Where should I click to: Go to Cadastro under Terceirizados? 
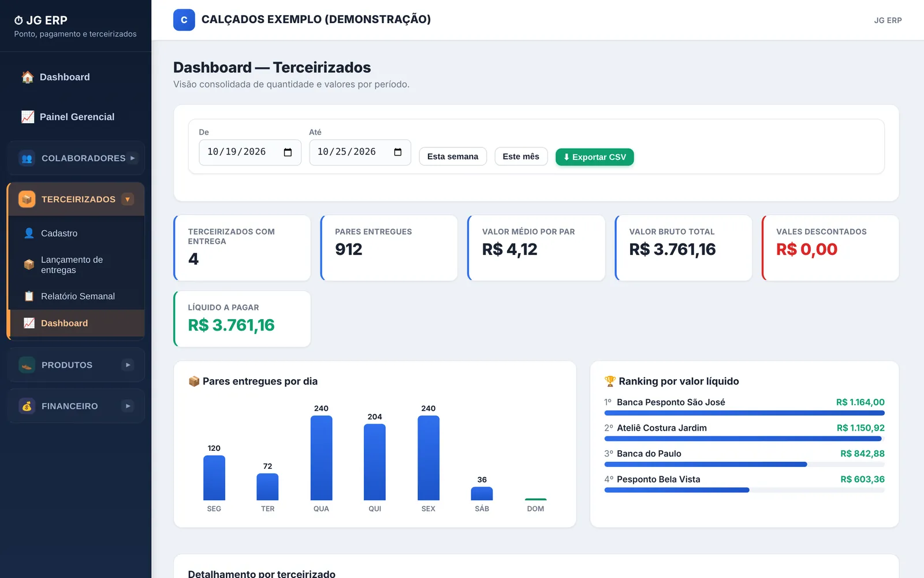[76, 233]
